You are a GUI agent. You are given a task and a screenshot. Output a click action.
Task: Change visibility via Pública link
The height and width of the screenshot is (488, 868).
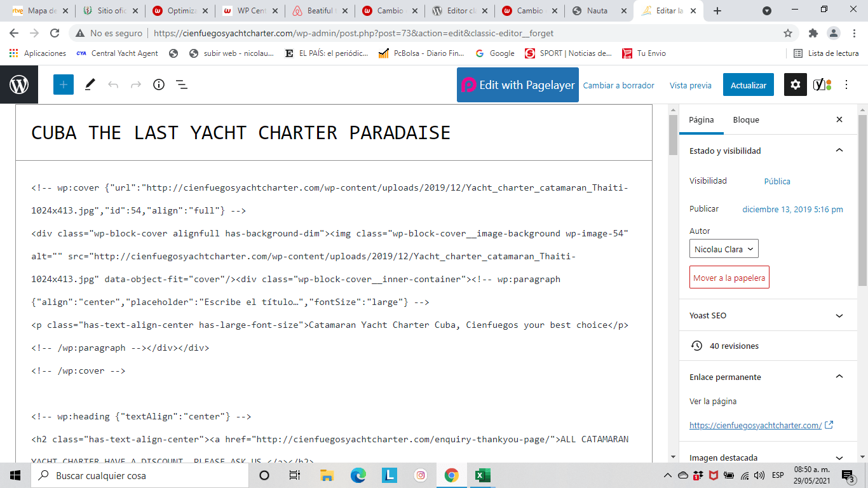pyautogui.click(x=777, y=181)
